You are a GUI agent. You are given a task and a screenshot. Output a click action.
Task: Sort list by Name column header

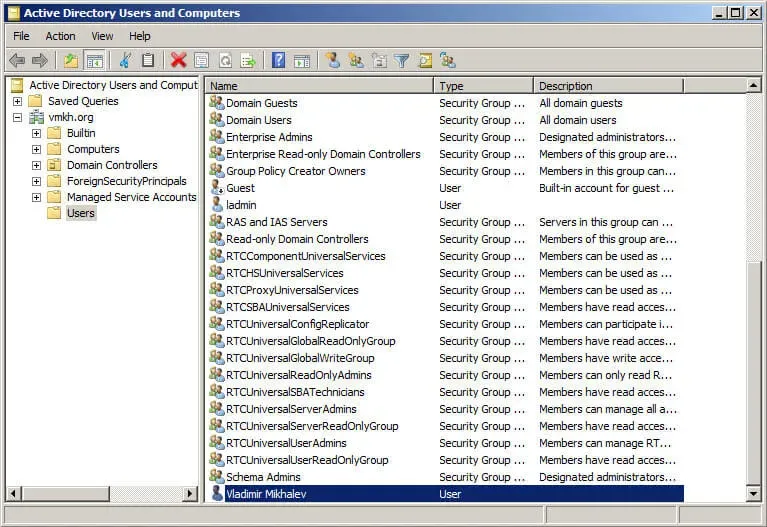click(x=319, y=86)
